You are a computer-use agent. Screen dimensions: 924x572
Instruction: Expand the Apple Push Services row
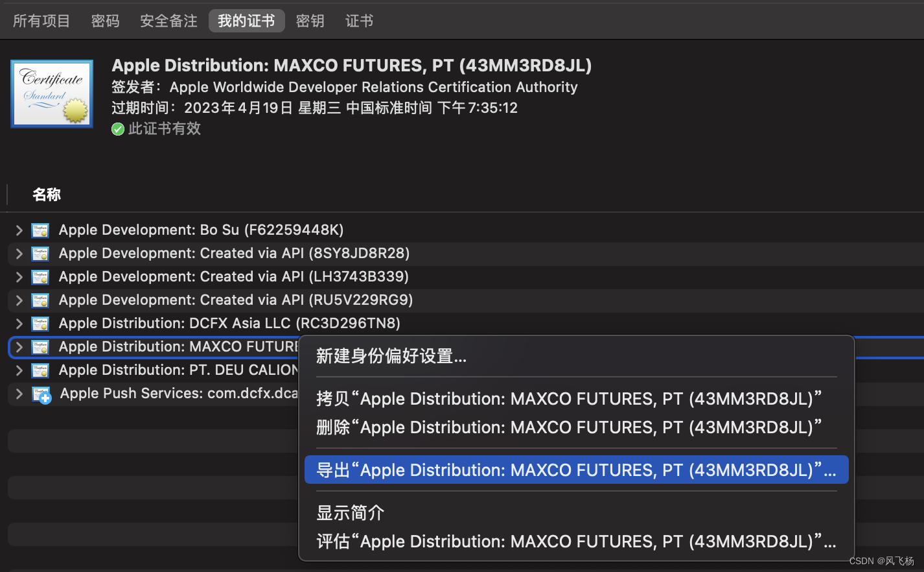point(19,394)
